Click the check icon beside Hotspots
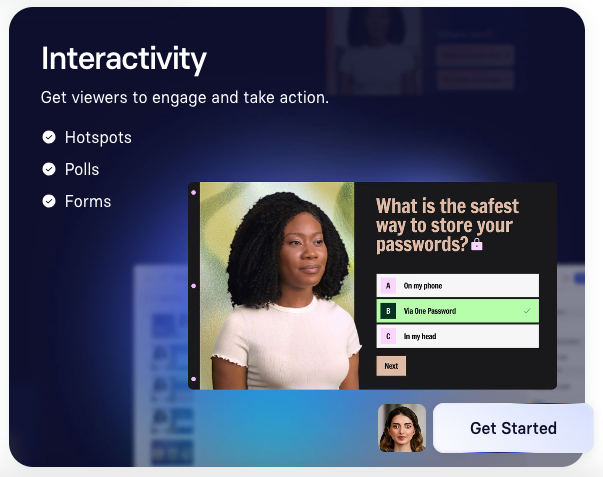603x477 pixels. tap(49, 137)
